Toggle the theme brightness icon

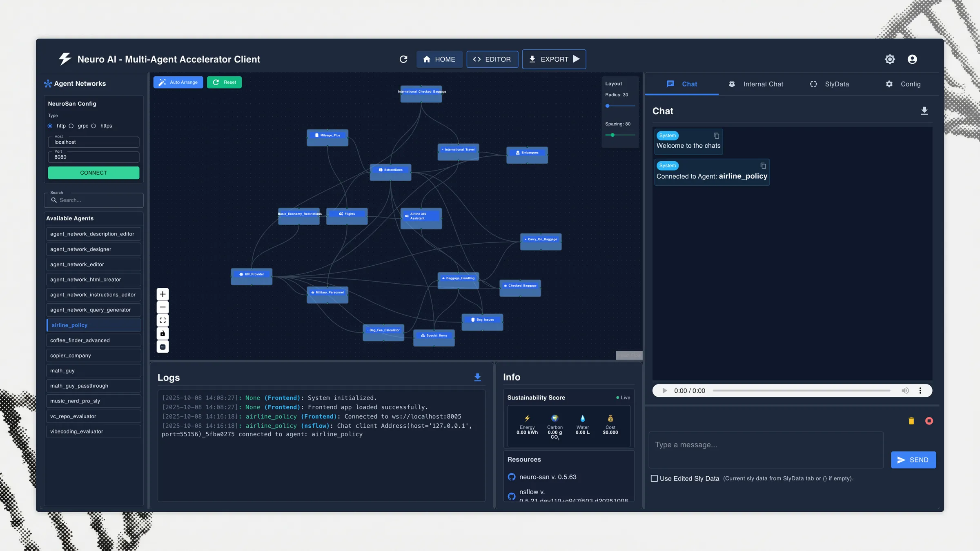(x=890, y=60)
